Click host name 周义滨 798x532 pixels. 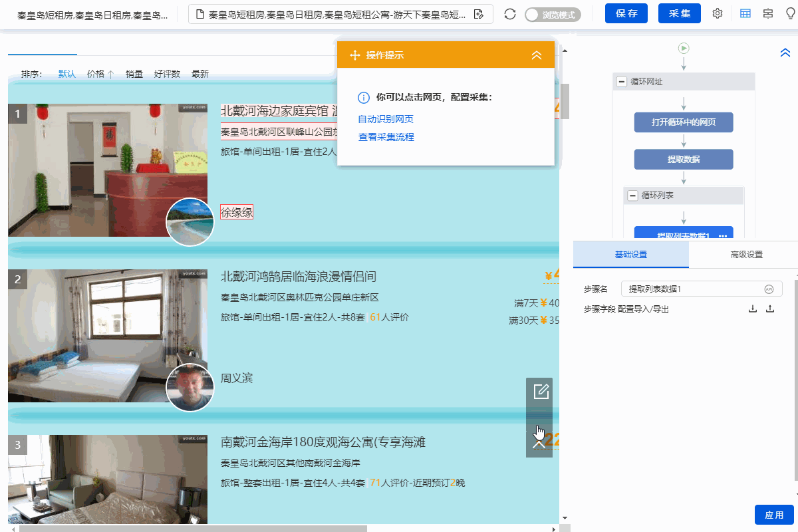pos(237,378)
